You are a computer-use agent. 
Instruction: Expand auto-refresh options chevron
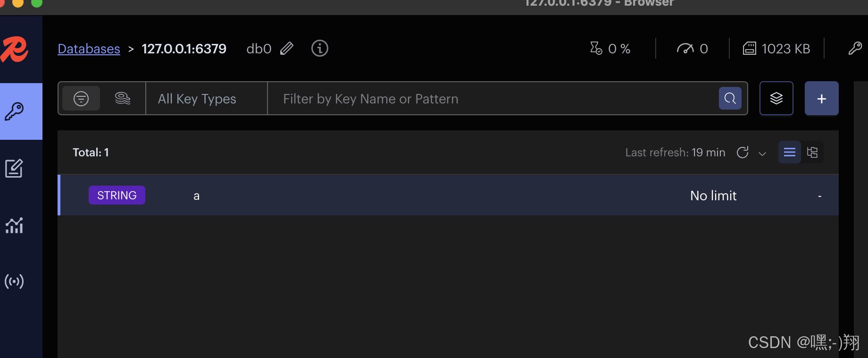pyautogui.click(x=762, y=153)
